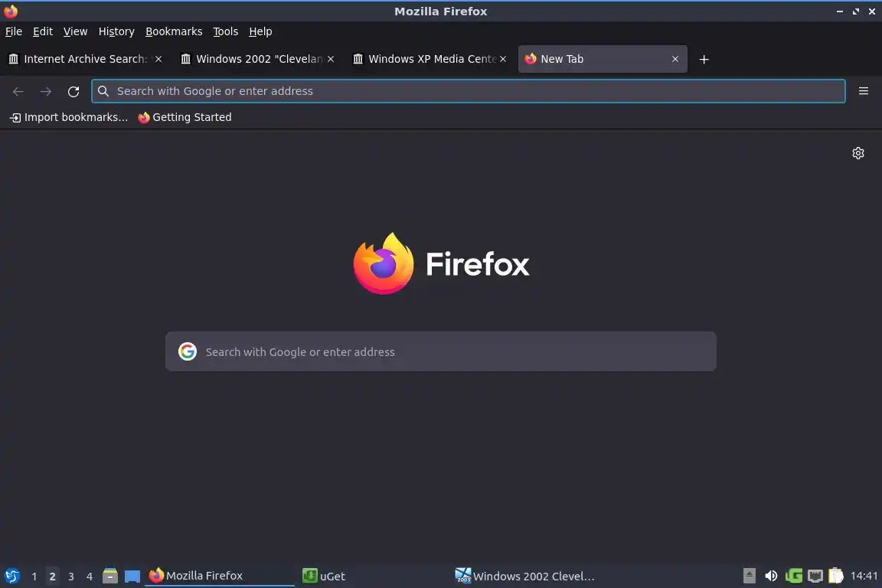This screenshot has height=588, width=882.
Task: Open the Edit menu
Action: pos(43,31)
